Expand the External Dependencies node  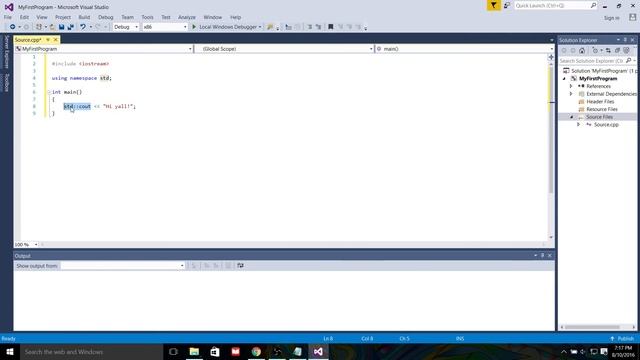pyautogui.click(x=571, y=94)
